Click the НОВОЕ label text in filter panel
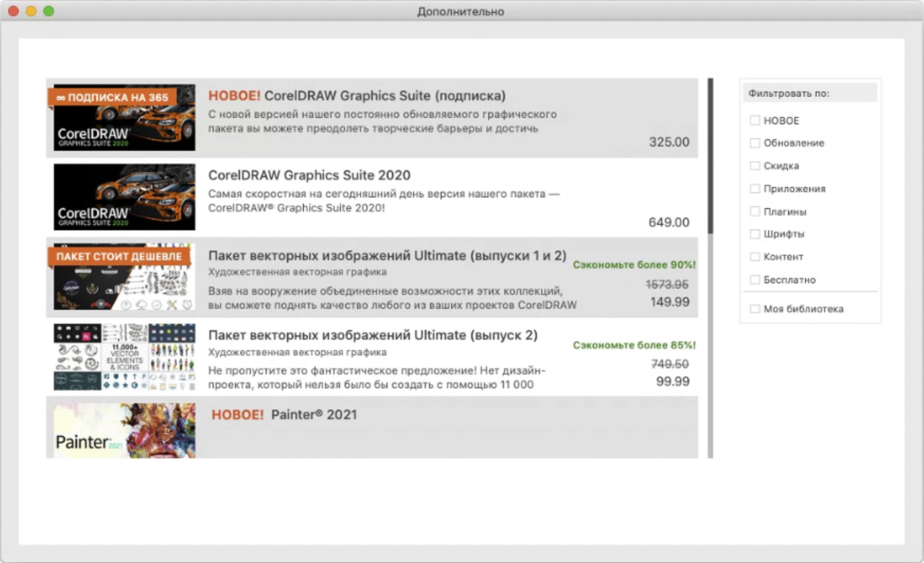This screenshot has height=563, width=924. [x=781, y=121]
